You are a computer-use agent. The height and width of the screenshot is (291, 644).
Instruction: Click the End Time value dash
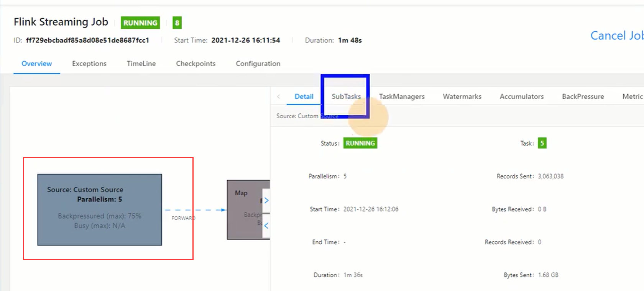tap(345, 242)
